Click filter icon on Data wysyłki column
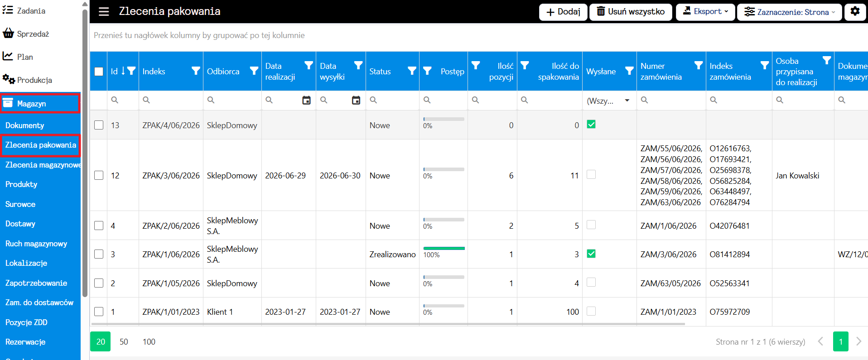 click(x=358, y=66)
